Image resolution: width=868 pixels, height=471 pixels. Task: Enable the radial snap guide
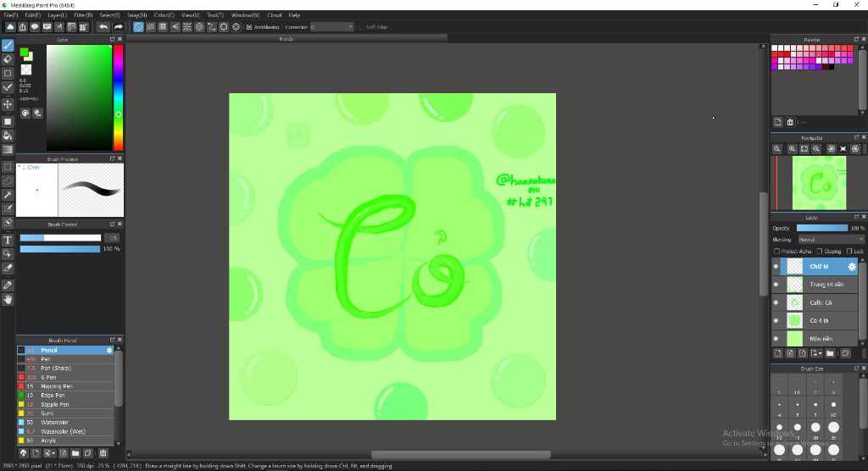click(x=187, y=26)
